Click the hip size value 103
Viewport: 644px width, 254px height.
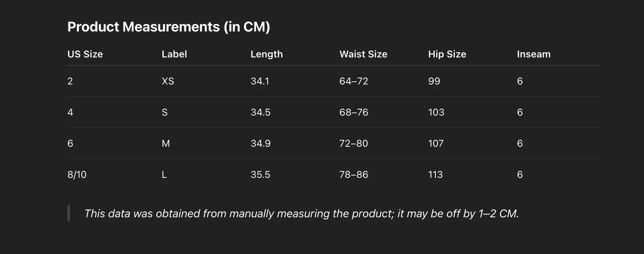click(x=436, y=112)
